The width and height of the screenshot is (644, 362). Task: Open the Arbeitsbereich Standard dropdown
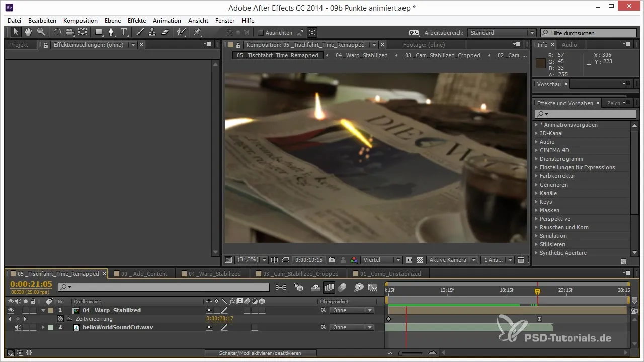502,33
